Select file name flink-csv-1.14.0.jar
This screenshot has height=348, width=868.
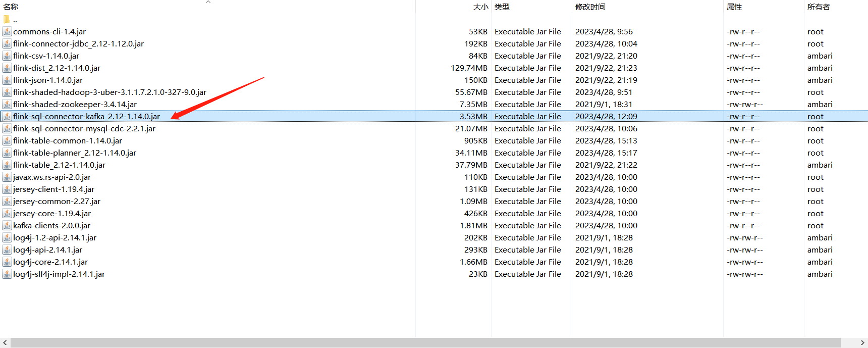pyautogui.click(x=46, y=56)
